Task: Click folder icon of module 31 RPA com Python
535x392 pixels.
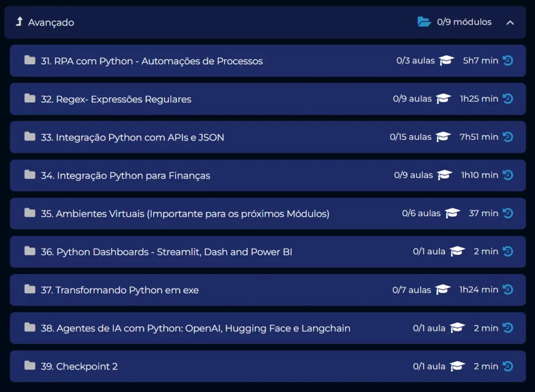Action: pyautogui.click(x=30, y=61)
